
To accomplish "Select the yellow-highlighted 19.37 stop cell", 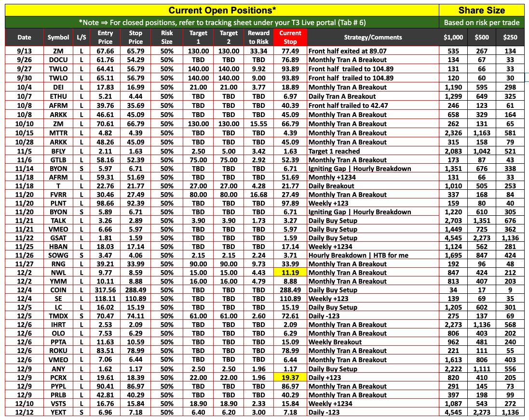I will click(290, 378).
